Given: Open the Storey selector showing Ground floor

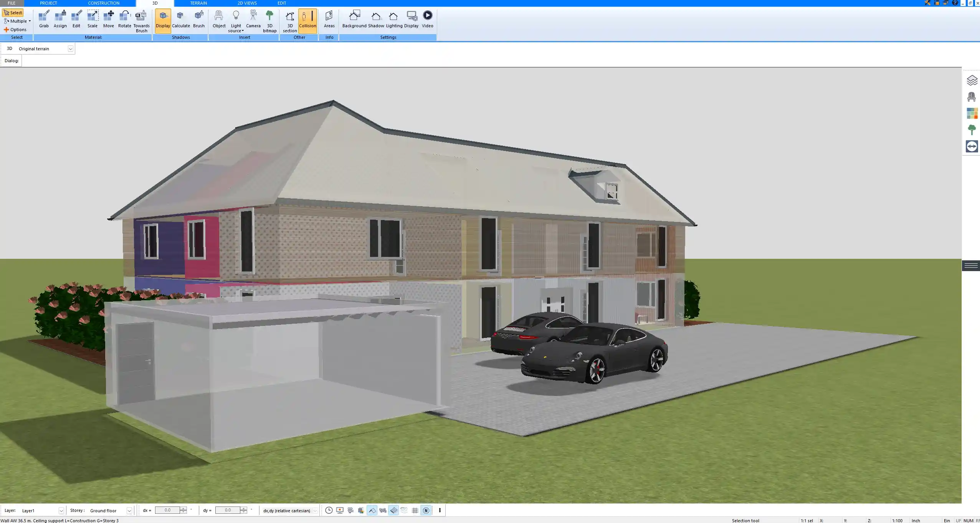Looking at the screenshot, I should point(129,510).
